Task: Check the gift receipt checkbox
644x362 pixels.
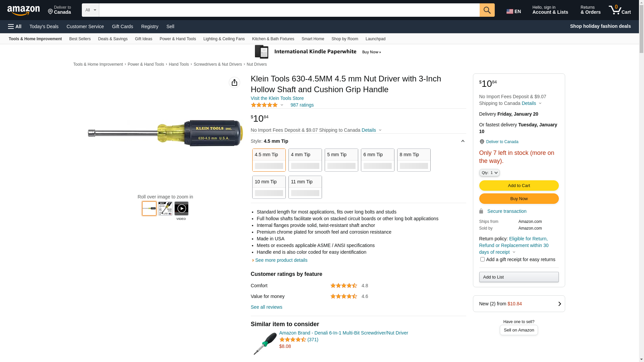Action: point(482,259)
